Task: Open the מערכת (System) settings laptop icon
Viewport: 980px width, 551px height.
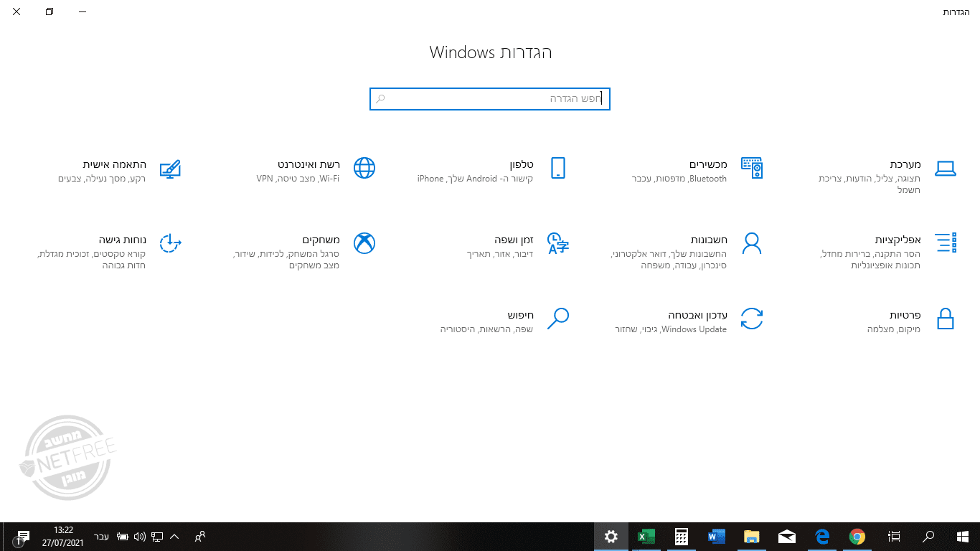Action: click(x=946, y=169)
